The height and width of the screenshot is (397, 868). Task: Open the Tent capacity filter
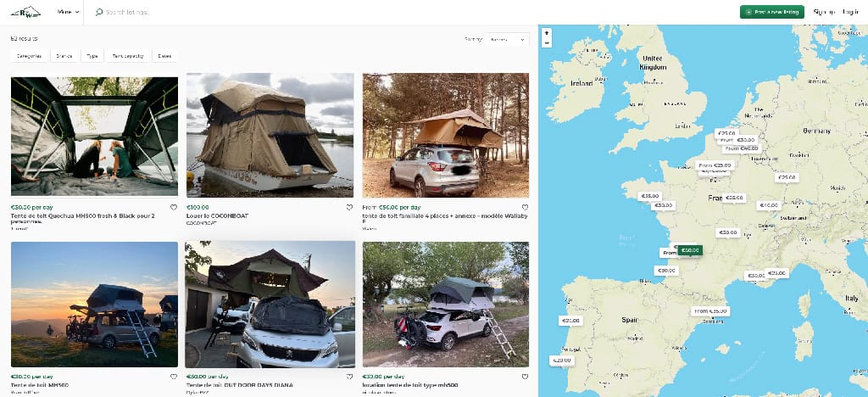(128, 56)
